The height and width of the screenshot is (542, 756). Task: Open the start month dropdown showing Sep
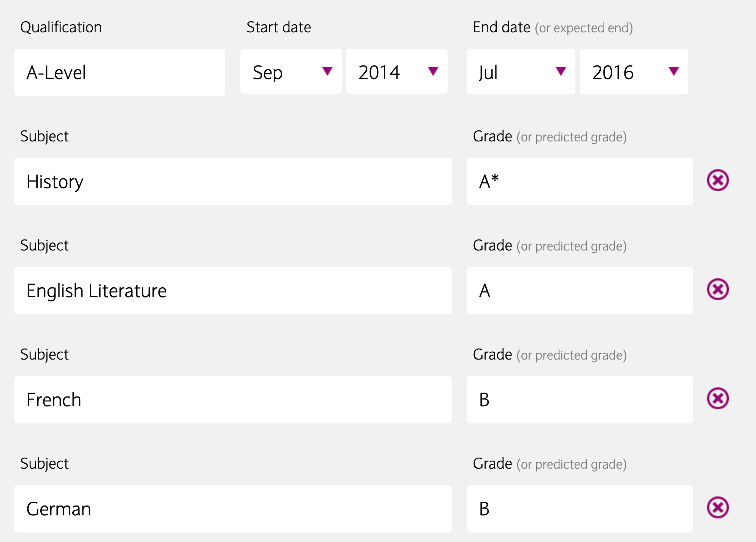tap(291, 72)
